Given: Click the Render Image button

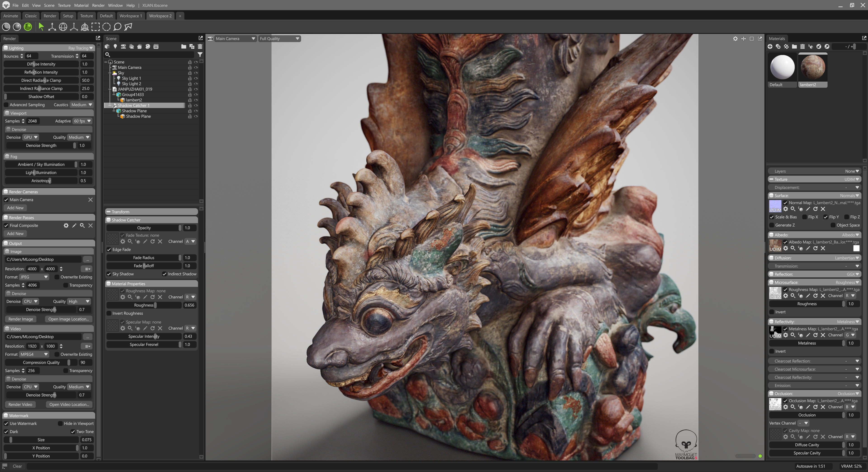Looking at the screenshot, I should 21,319.
